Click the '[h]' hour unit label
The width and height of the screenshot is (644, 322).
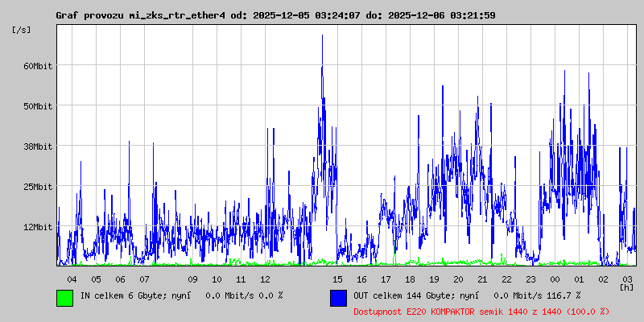point(627,287)
